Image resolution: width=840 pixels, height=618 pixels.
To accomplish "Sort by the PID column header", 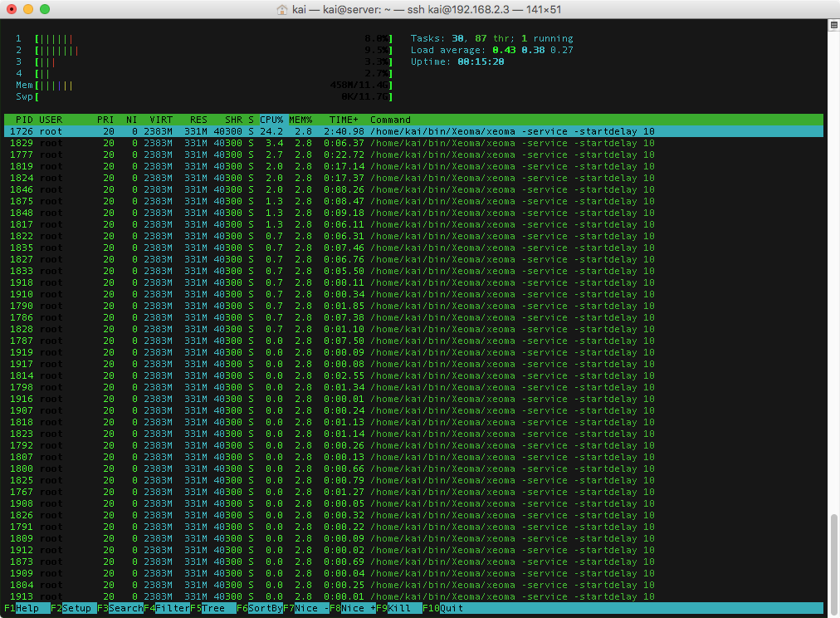I will tap(24, 120).
